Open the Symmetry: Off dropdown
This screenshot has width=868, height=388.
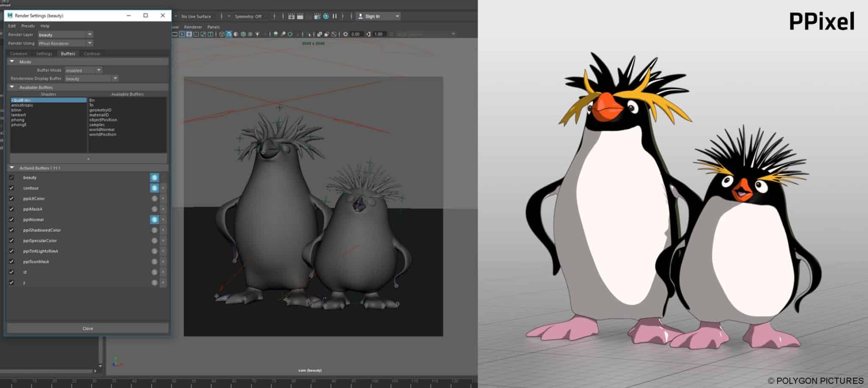pyautogui.click(x=248, y=17)
